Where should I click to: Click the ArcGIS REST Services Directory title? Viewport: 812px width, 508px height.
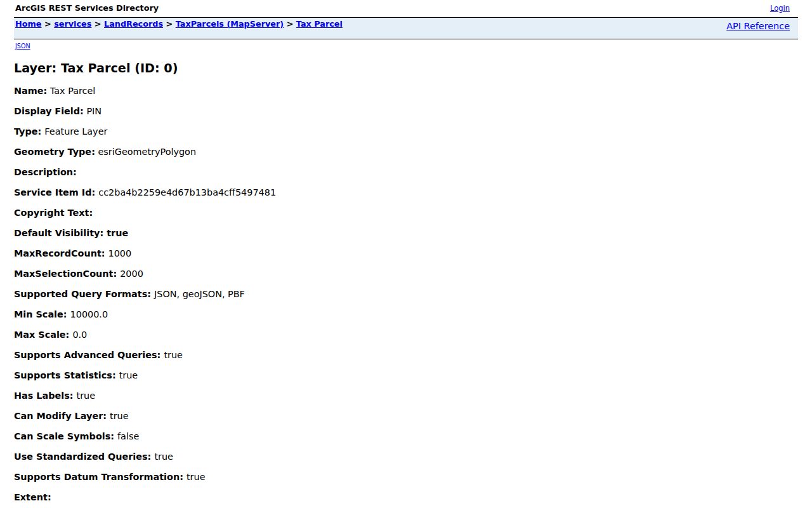click(x=87, y=8)
